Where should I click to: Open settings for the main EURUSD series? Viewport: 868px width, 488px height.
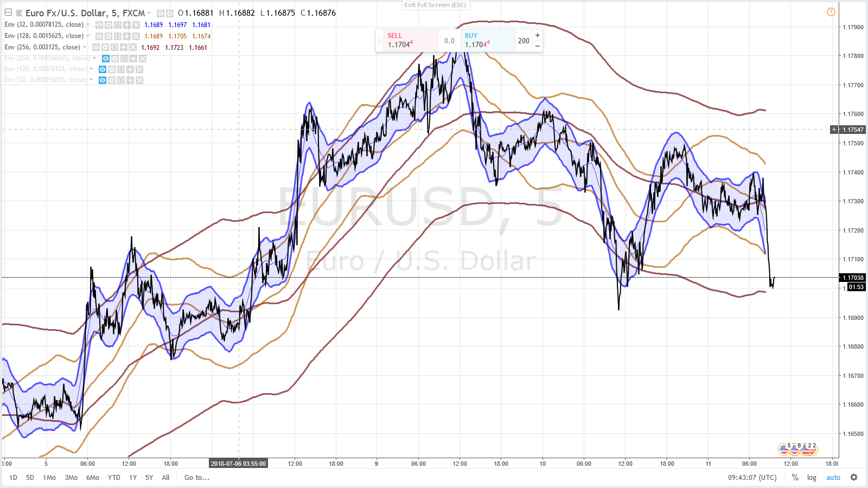tap(170, 13)
